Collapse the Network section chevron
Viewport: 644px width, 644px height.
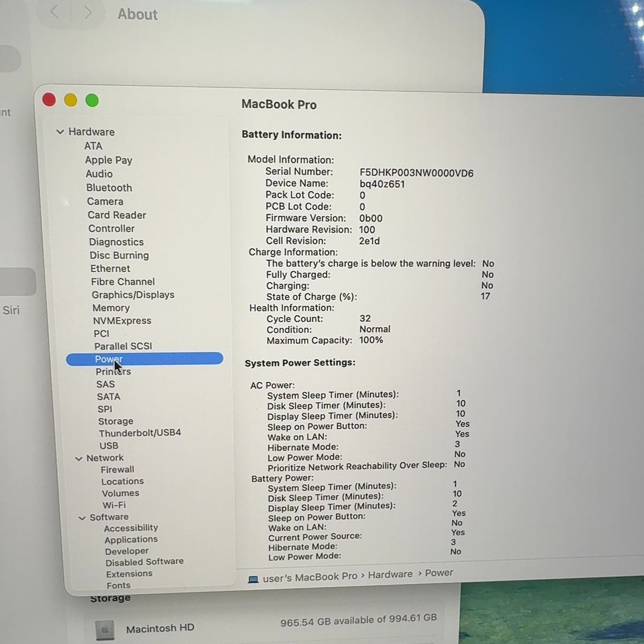(79, 458)
